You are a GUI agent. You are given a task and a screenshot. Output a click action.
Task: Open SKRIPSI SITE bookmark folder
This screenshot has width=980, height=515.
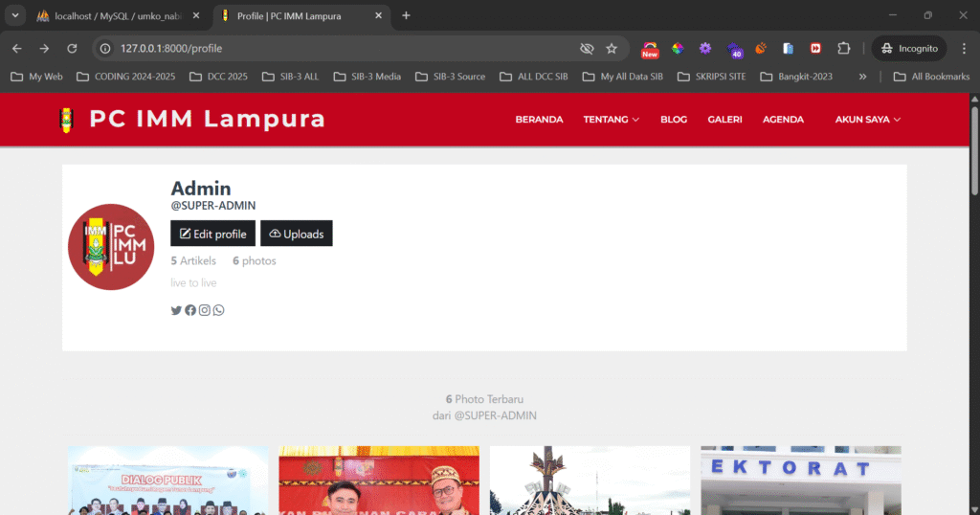pos(712,77)
